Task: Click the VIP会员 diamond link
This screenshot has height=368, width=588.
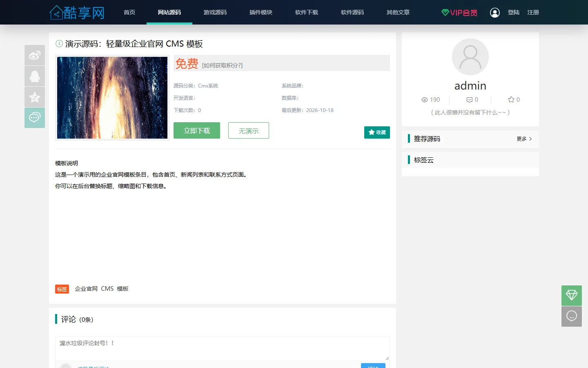Action: tap(459, 13)
